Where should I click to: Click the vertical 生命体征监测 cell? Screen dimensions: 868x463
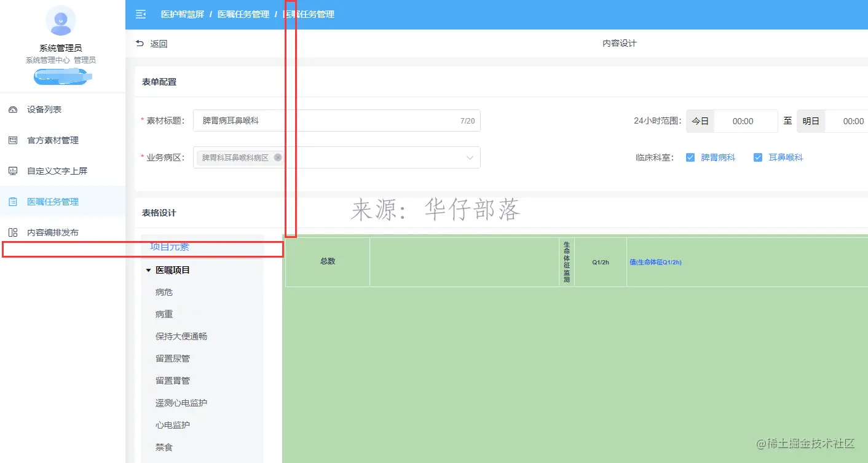567,262
